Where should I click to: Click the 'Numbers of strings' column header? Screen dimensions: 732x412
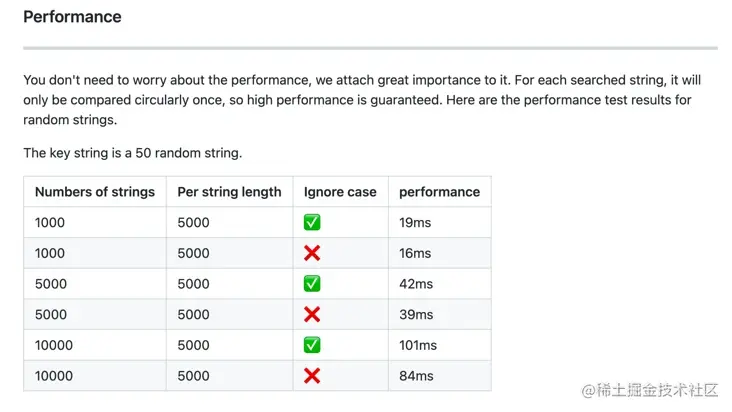[95, 192]
